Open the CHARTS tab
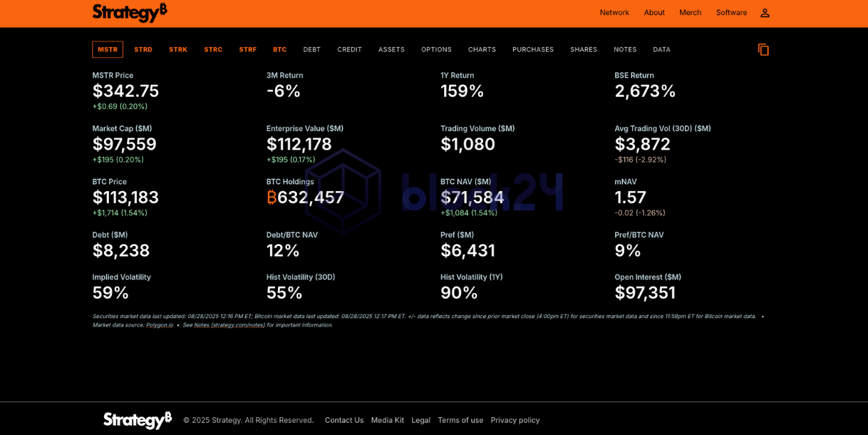Screen dimensions: 868x435 [x=482, y=49]
